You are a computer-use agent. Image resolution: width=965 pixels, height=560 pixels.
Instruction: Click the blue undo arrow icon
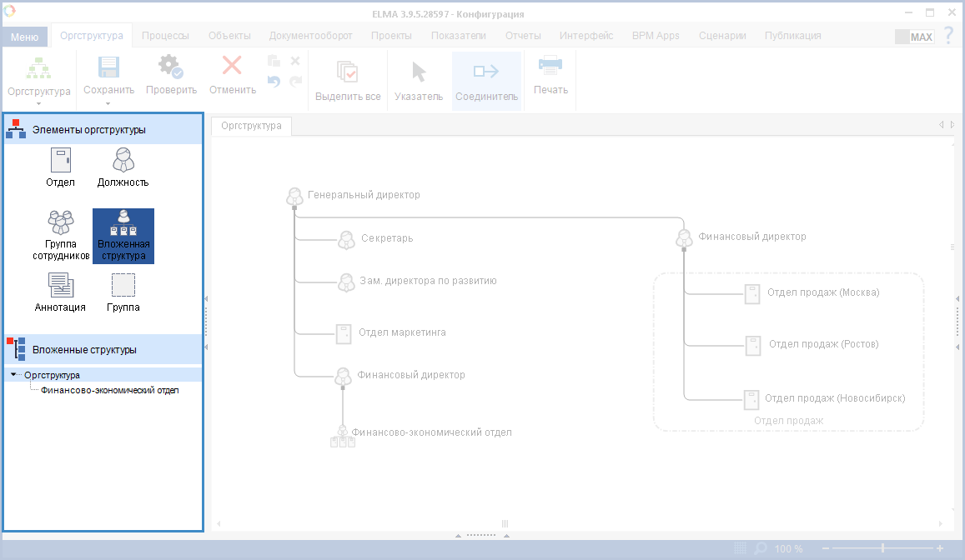(x=274, y=81)
